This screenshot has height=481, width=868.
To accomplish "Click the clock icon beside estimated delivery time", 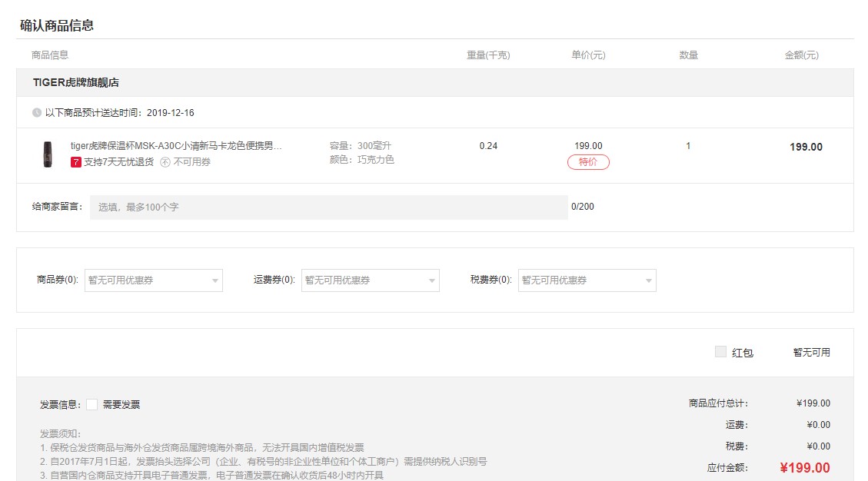I will pyautogui.click(x=37, y=112).
